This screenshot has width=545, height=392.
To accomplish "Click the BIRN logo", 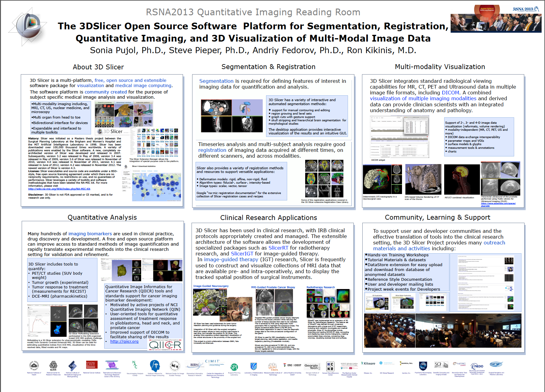I will (x=195, y=365).
